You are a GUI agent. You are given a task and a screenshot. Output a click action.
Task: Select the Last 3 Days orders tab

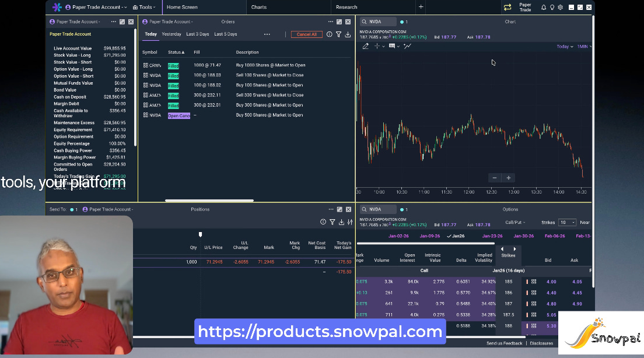pos(198,34)
